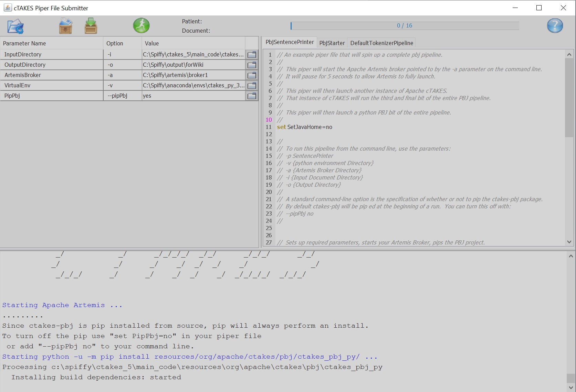Browse for the ArtemisBroker directory

pyautogui.click(x=252, y=75)
